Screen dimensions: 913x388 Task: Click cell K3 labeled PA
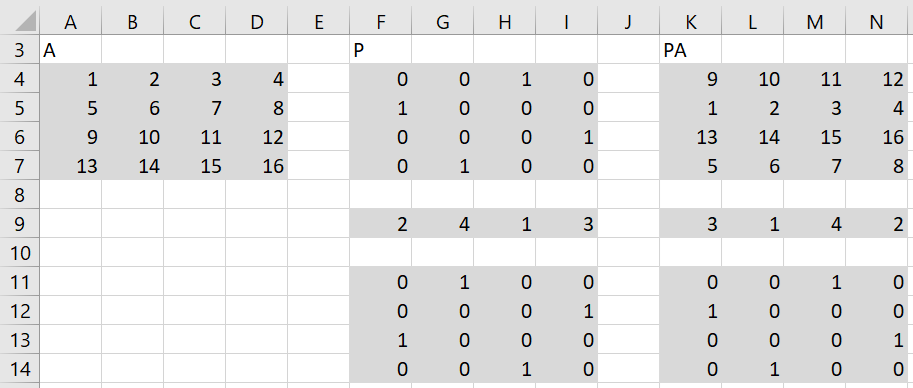point(691,50)
